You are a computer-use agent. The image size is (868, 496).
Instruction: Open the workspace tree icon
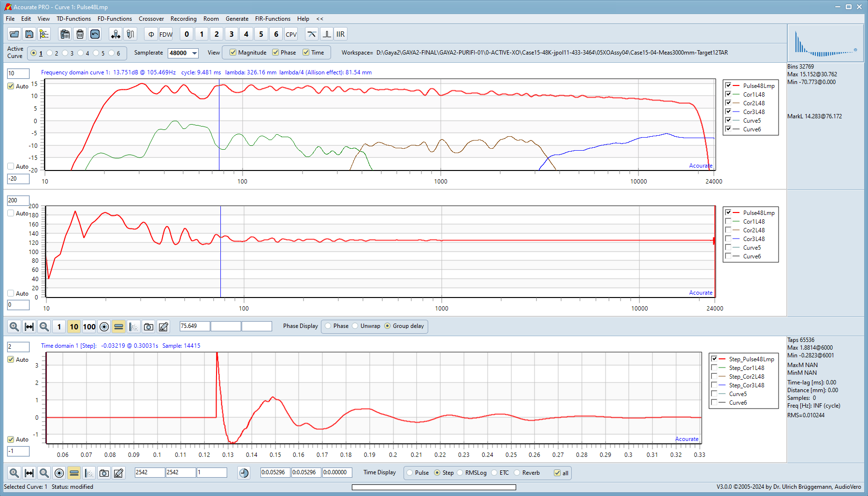click(44, 34)
